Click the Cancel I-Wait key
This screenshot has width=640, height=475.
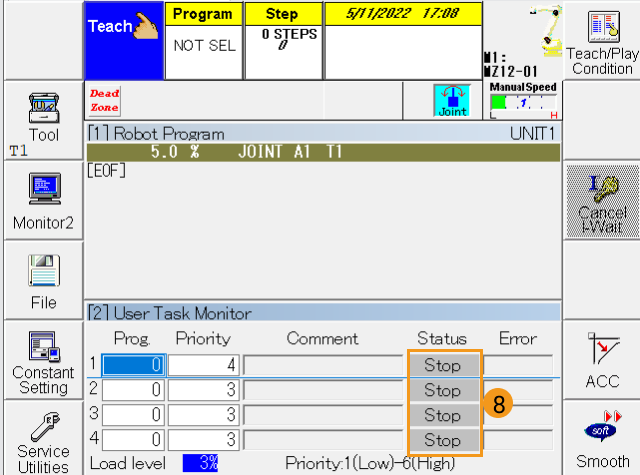pyautogui.click(x=602, y=201)
